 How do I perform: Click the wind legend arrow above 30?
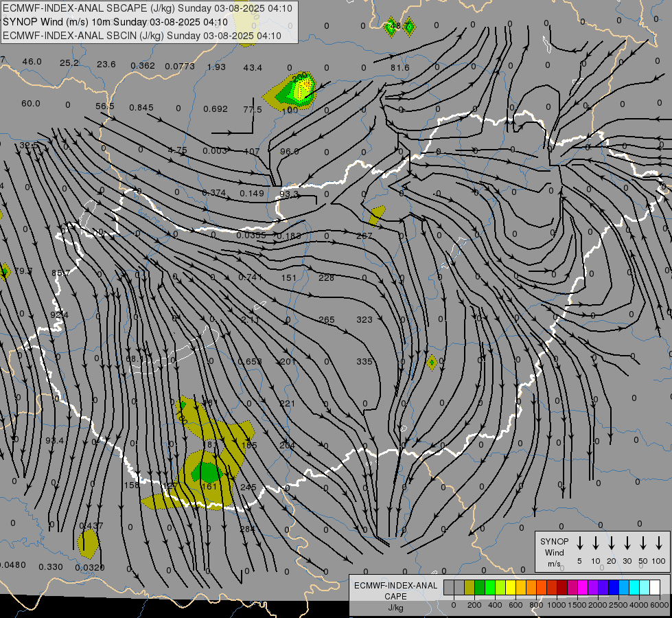pos(627,543)
